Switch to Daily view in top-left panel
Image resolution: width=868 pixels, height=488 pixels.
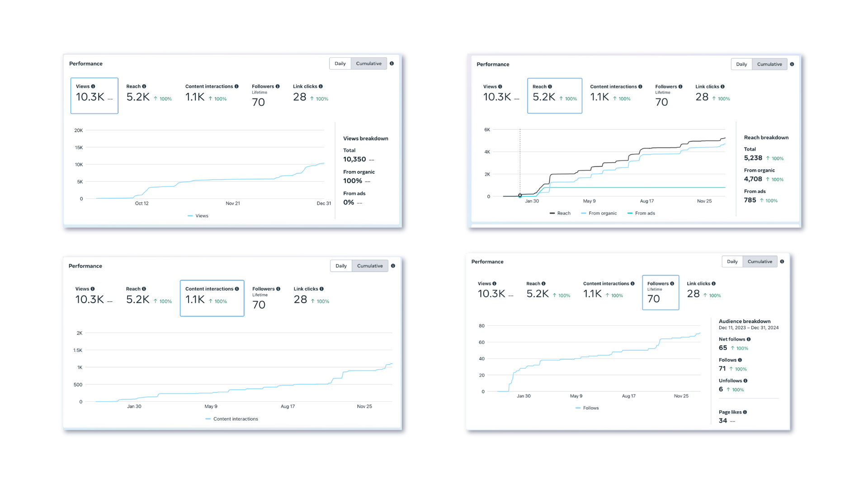pos(340,64)
